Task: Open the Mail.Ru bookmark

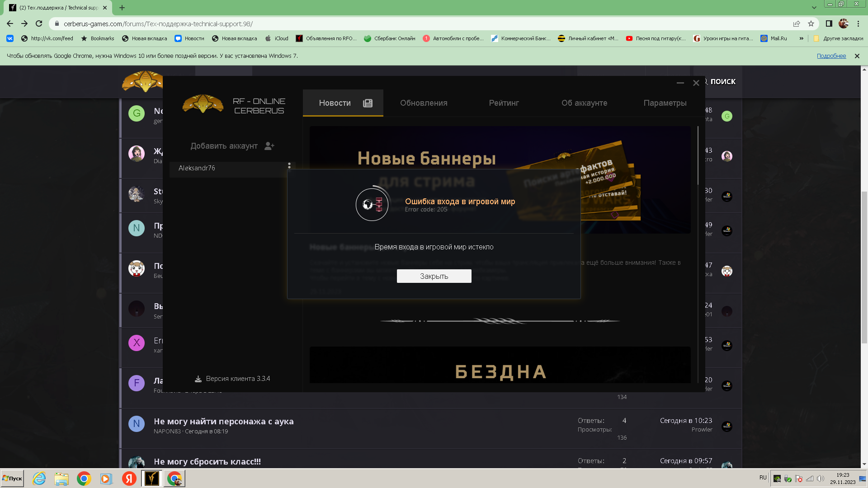Action: pos(774,38)
